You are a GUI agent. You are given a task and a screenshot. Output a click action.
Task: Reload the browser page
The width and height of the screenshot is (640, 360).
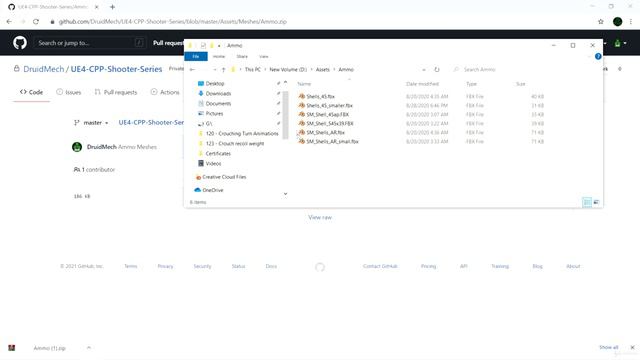(x=36, y=22)
